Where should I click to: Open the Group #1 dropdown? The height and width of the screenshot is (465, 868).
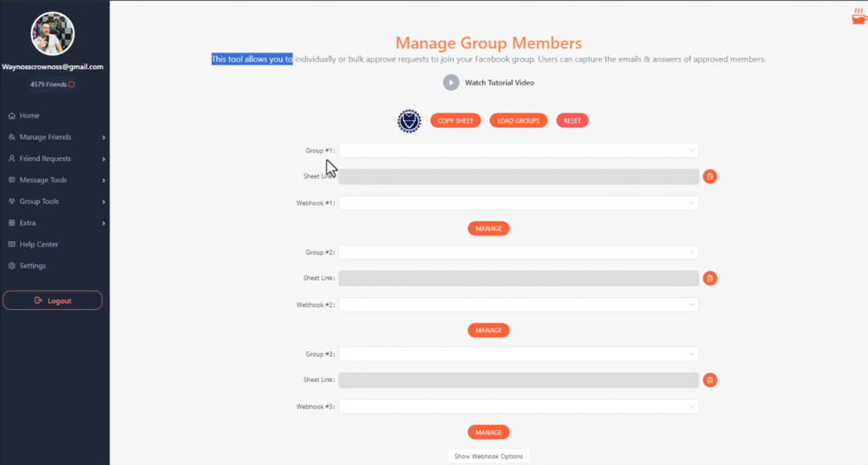(x=519, y=151)
